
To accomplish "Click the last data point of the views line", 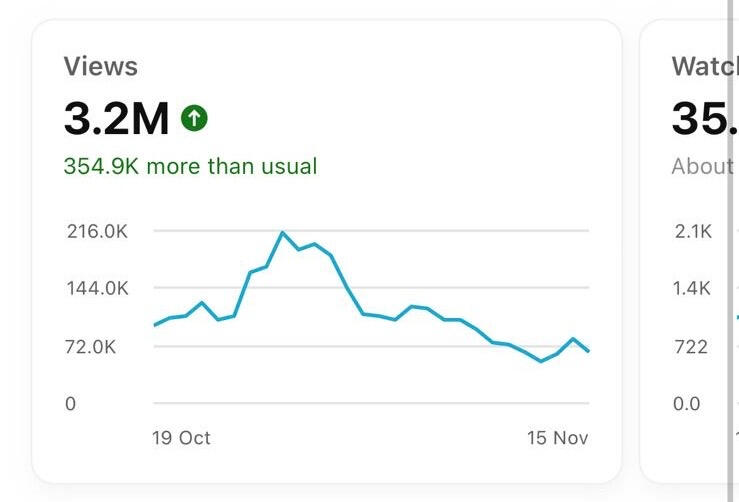I will (x=588, y=351).
